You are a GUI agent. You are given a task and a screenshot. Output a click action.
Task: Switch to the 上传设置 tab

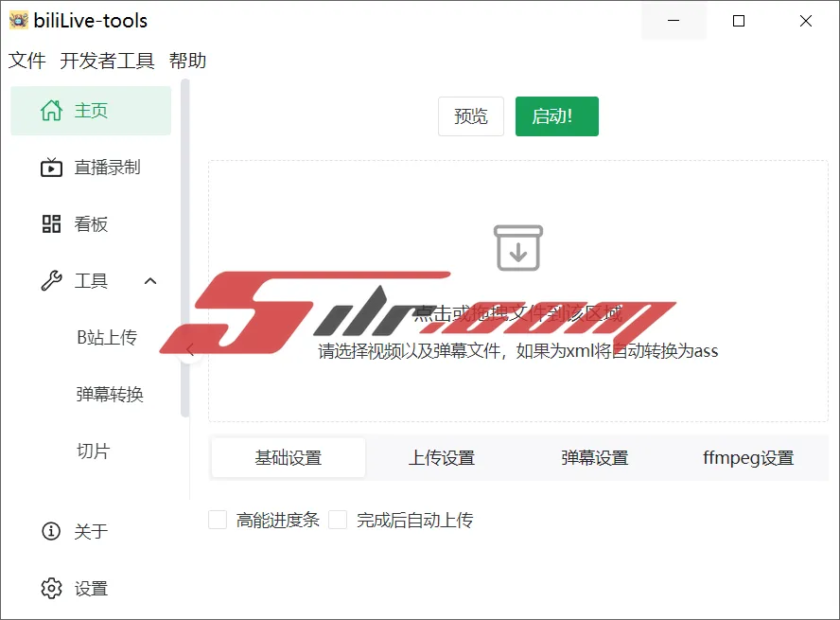point(442,457)
